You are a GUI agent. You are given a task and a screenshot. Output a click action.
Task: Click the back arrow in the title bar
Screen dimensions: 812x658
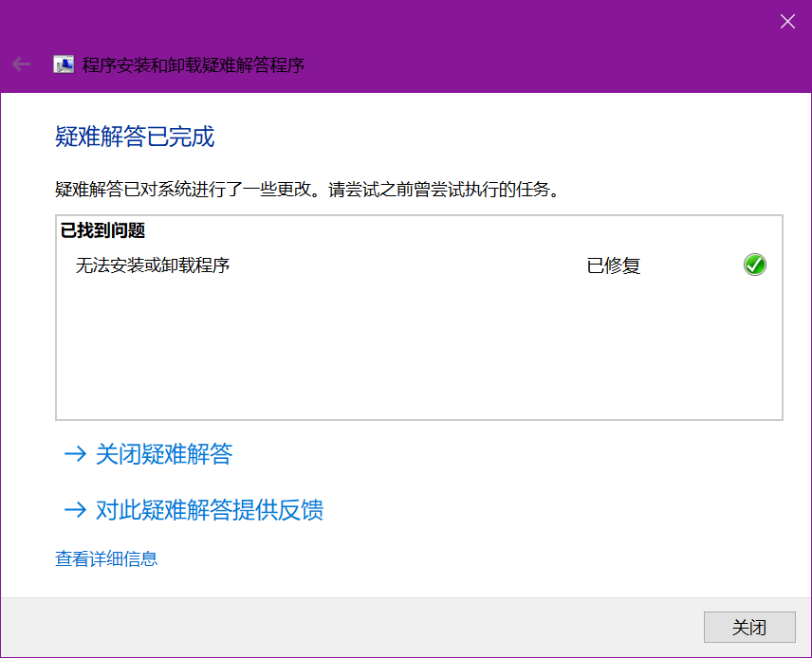[21, 64]
